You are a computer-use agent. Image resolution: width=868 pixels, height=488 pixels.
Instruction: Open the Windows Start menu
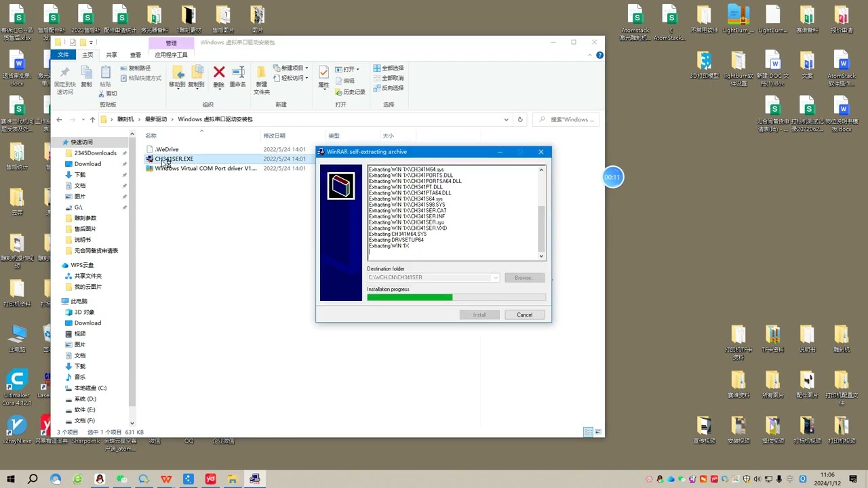click(11, 479)
